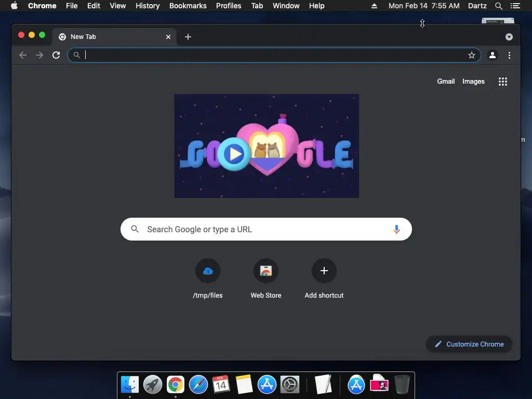This screenshot has width=532, height=399.
Task: Click the back navigation arrow
Action: tap(23, 55)
